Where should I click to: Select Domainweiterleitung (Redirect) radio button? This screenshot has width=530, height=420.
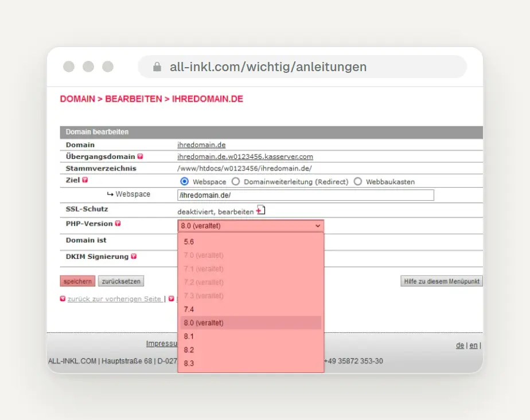[x=236, y=181]
